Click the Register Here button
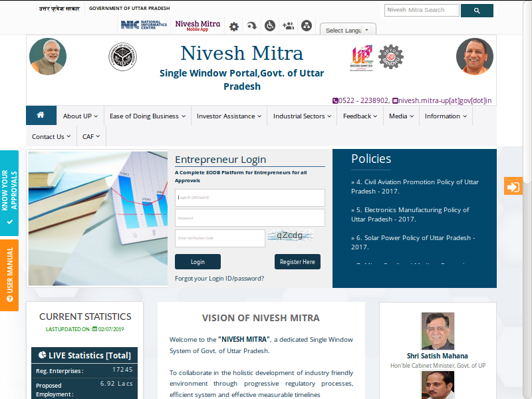 coord(297,261)
